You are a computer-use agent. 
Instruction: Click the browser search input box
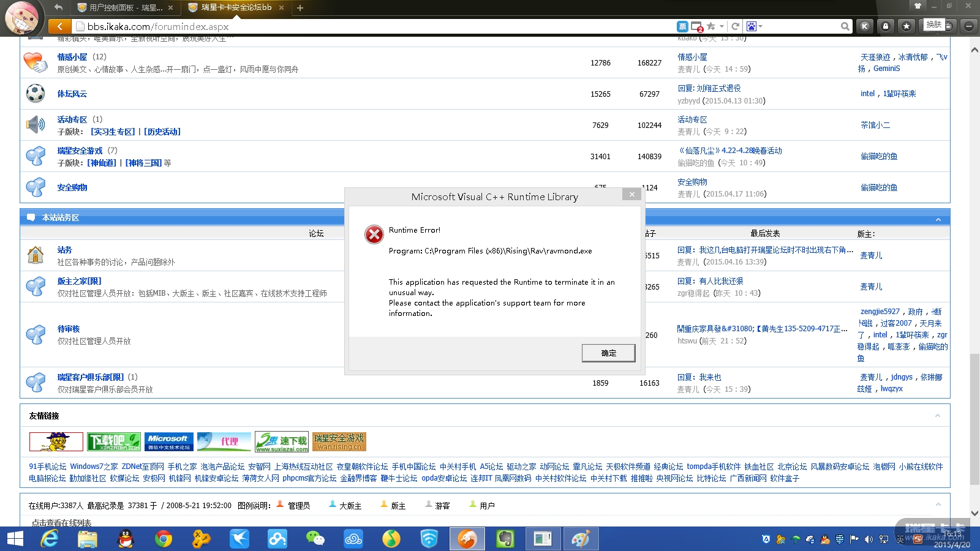pyautogui.click(x=802, y=26)
